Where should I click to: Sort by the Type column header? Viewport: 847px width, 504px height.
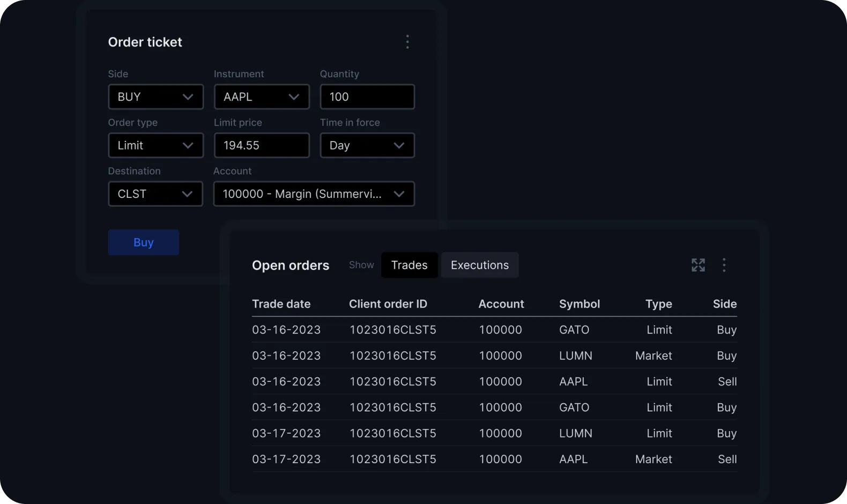659,304
